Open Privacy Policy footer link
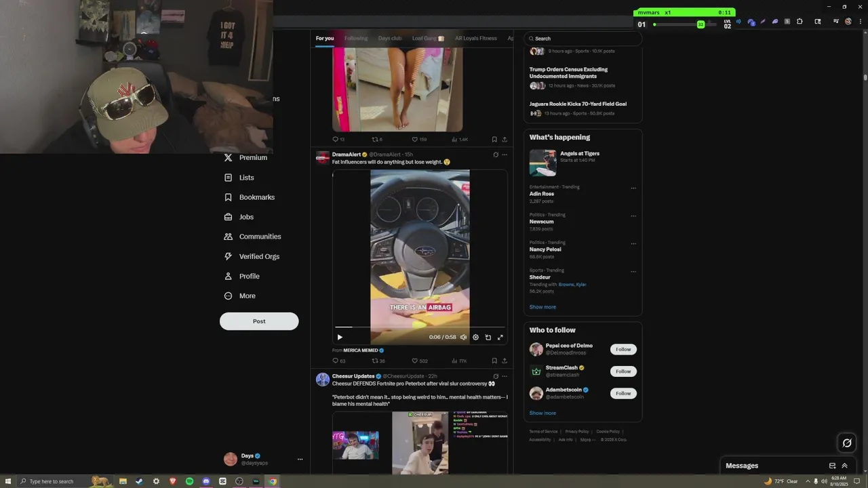The width and height of the screenshot is (868, 488). (x=577, y=432)
